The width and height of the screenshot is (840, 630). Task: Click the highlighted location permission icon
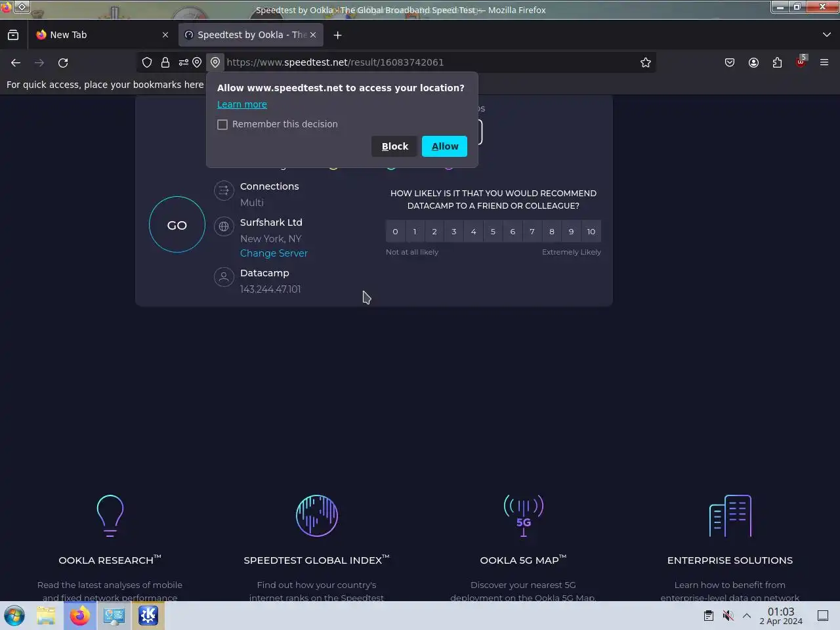[215, 62]
